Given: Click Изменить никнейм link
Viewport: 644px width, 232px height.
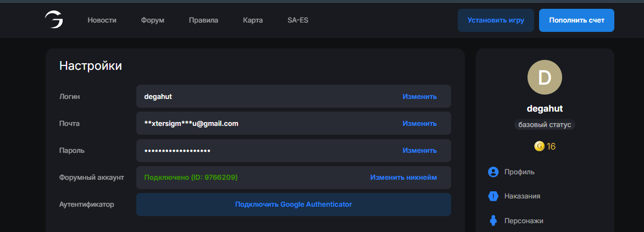Looking at the screenshot, I should (x=403, y=178).
